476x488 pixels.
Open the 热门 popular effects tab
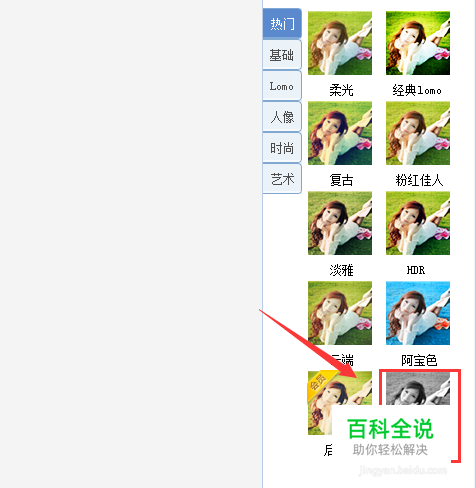tap(282, 23)
